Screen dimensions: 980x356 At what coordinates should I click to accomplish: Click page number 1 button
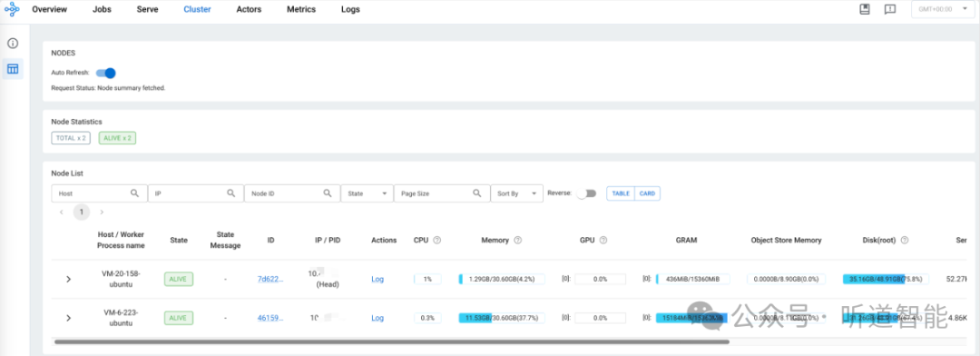click(x=82, y=213)
